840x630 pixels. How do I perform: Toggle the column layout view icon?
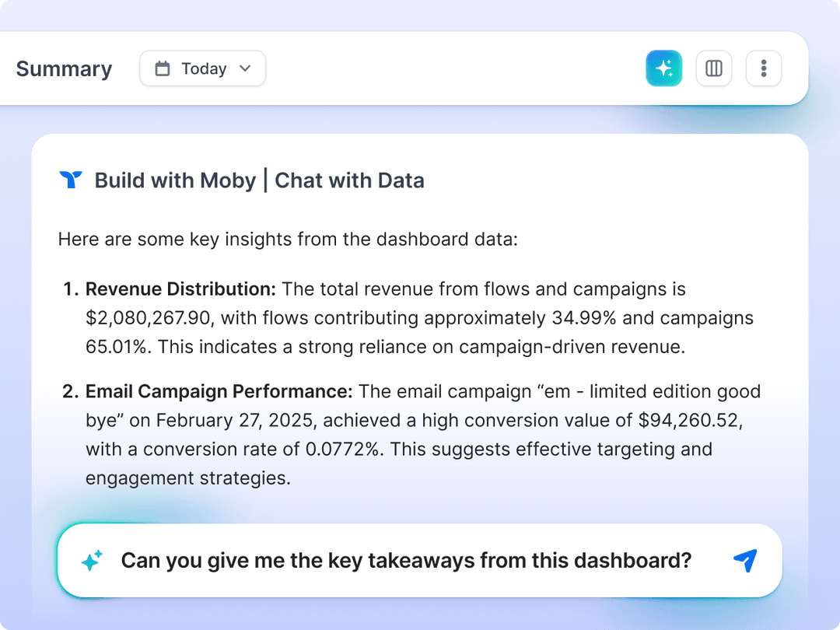click(713, 68)
